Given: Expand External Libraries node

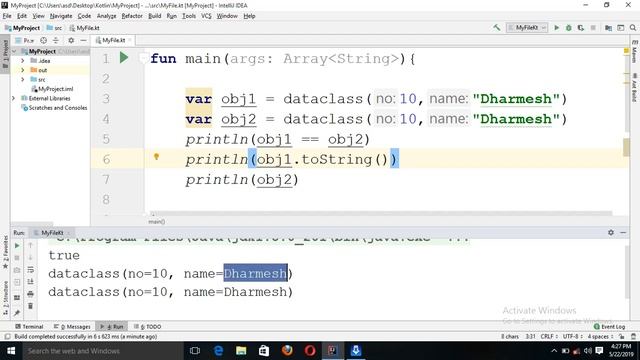Looking at the screenshot, I should [14, 98].
